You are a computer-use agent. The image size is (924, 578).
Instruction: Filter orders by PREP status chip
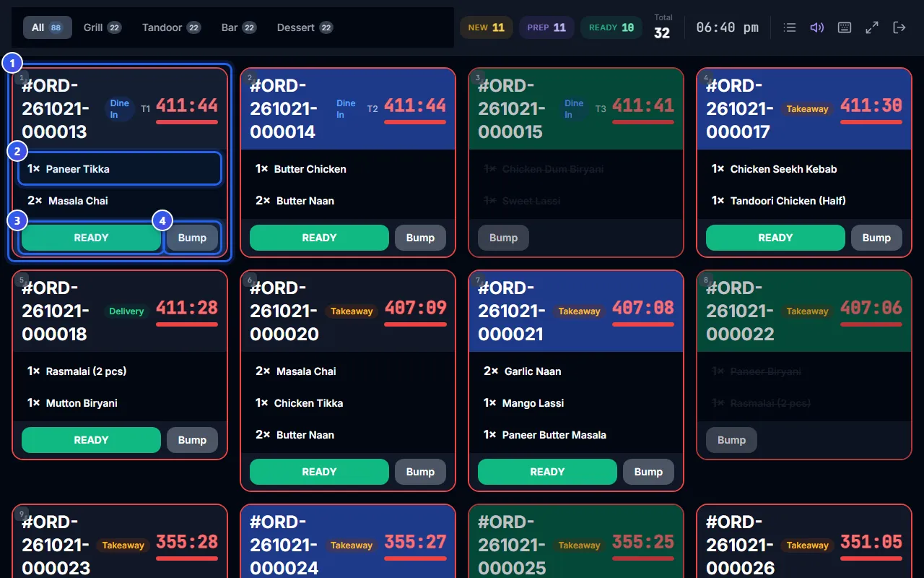546,27
